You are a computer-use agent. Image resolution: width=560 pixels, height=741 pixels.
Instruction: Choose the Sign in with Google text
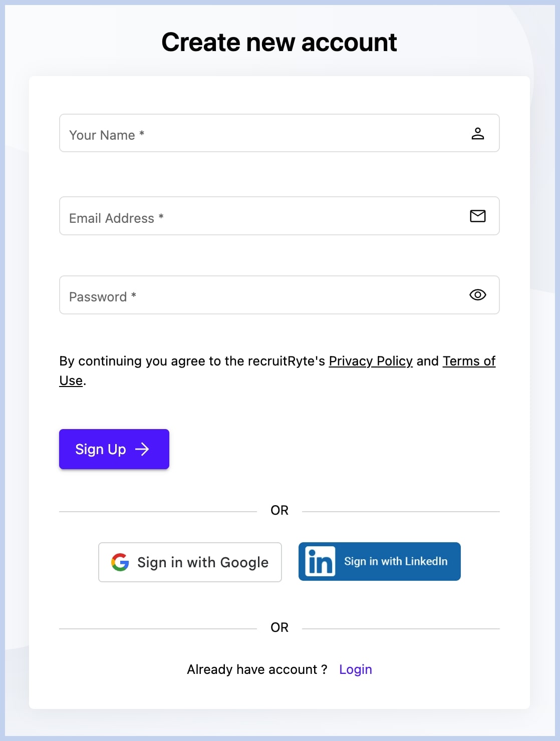(203, 562)
